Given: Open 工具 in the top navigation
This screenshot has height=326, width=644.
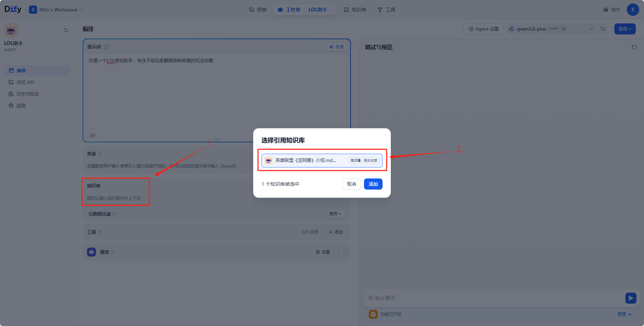Looking at the screenshot, I should click(386, 10).
